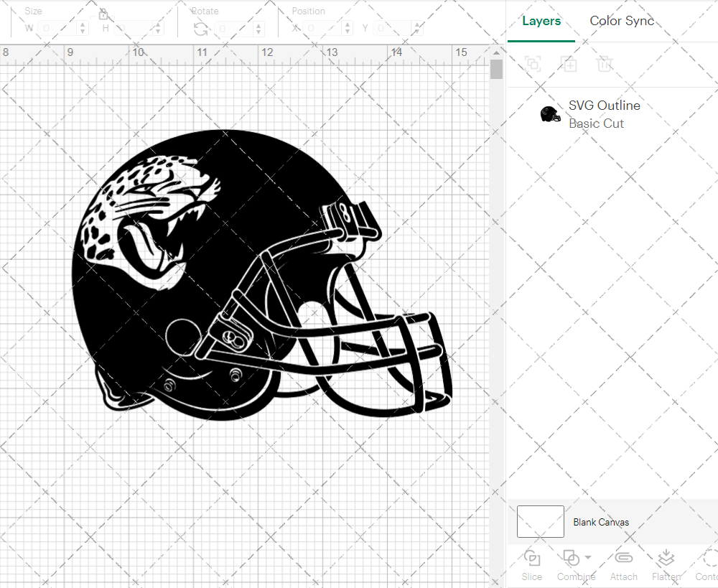Click the vertical canvas scrollbar
The image size is (718, 588).
point(496,69)
